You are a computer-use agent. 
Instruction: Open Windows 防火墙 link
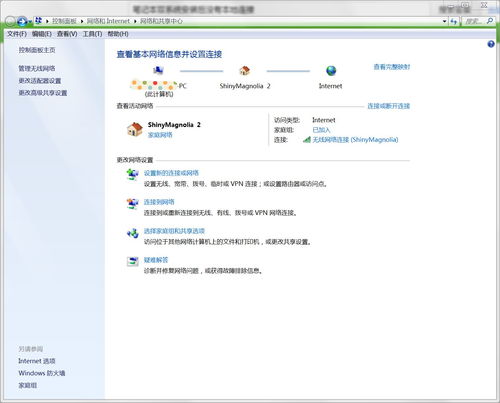pos(42,373)
